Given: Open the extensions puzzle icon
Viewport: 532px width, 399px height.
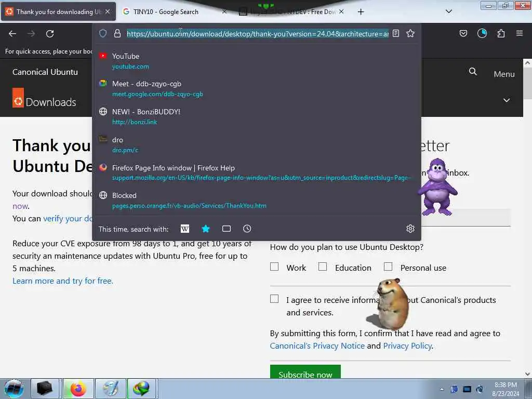Looking at the screenshot, I should click(x=501, y=33).
